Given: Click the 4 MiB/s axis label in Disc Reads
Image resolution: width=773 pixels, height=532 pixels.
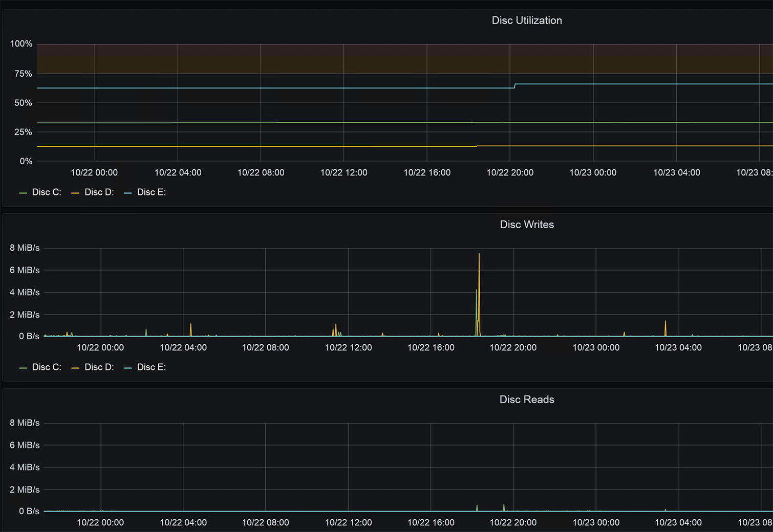Looking at the screenshot, I should [25, 468].
